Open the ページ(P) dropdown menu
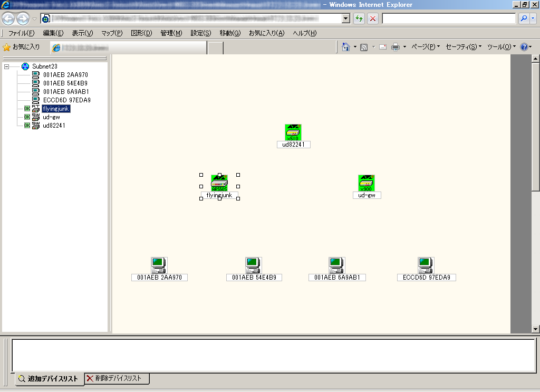540x392 pixels. 426,47
